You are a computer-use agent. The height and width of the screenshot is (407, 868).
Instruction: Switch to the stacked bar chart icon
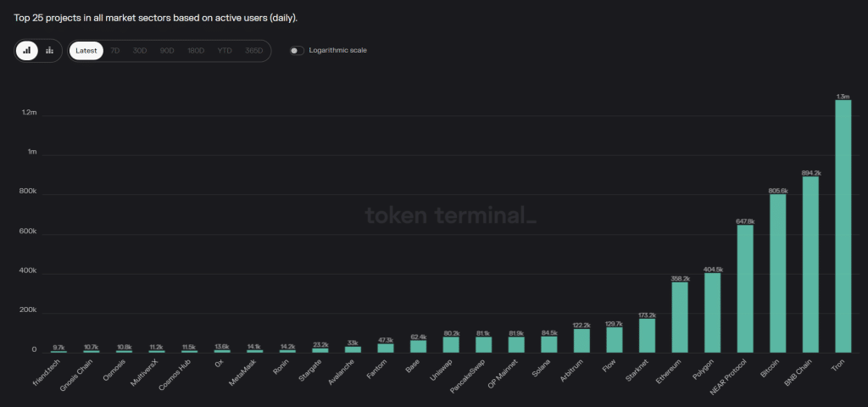(x=49, y=50)
